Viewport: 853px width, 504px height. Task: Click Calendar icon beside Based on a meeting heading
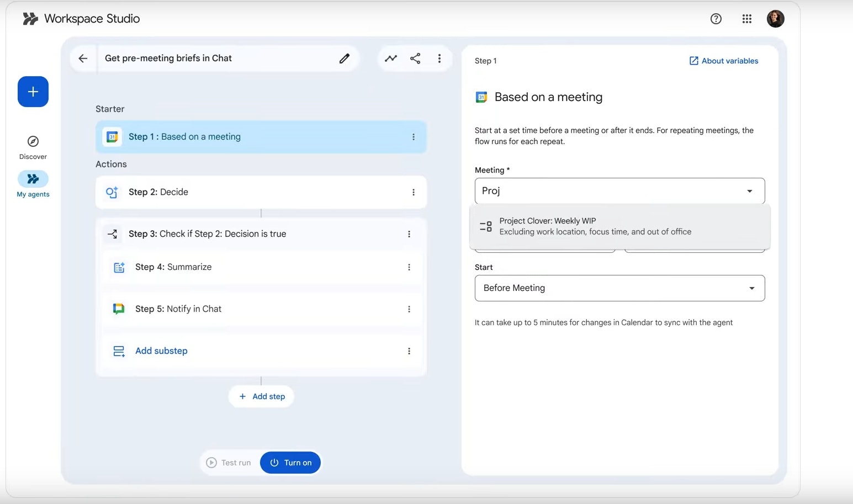481,97
